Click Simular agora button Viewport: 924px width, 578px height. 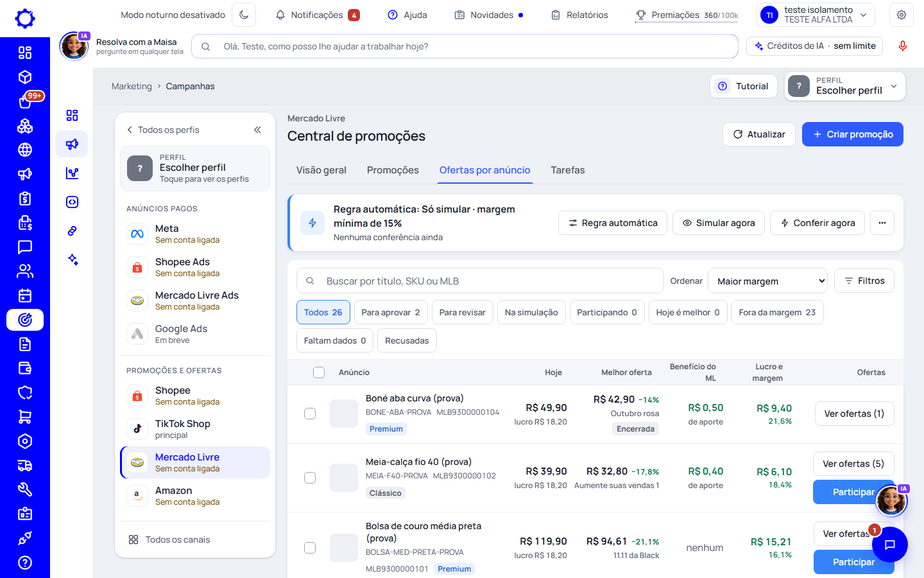pyautogui.click(x=719, y=223)
